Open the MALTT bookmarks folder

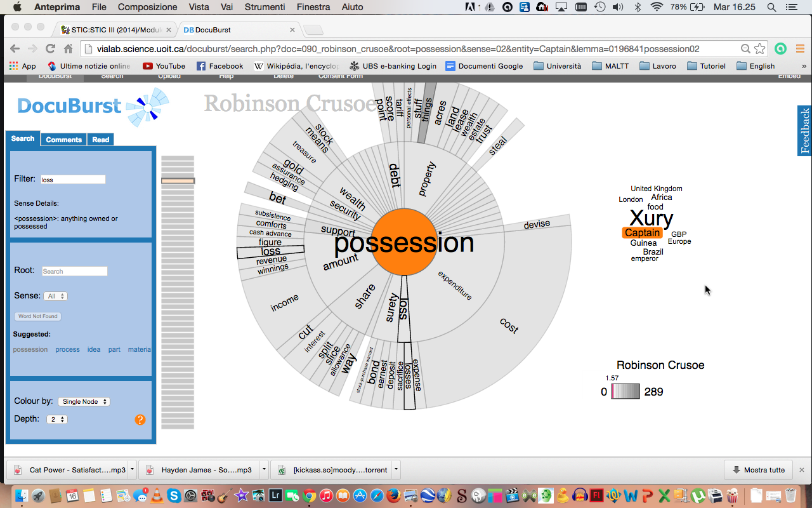click(x=610, y=65)
